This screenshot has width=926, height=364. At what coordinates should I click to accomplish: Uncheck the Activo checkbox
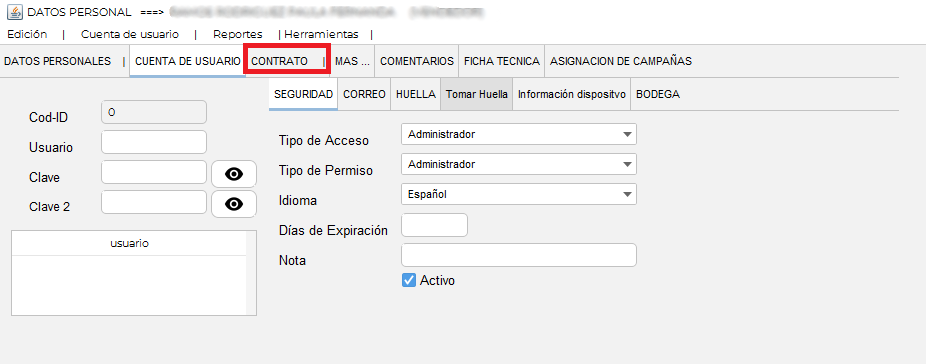pyautogui.click(x=409, y=280)
